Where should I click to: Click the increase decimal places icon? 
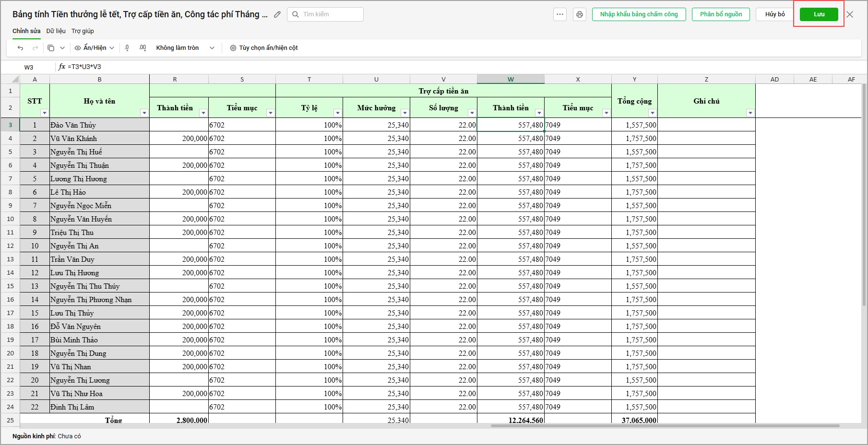(x=143, y=48)
